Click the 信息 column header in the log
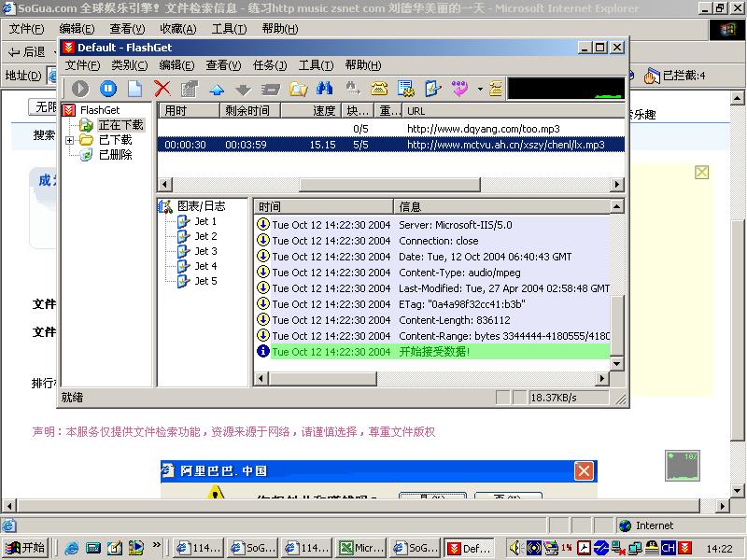 coord(502,206)
